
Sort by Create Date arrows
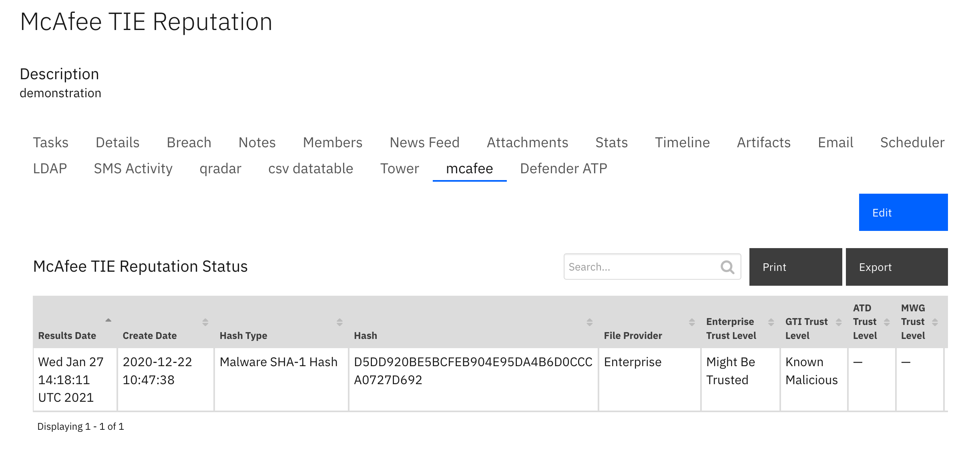point(205,322)
